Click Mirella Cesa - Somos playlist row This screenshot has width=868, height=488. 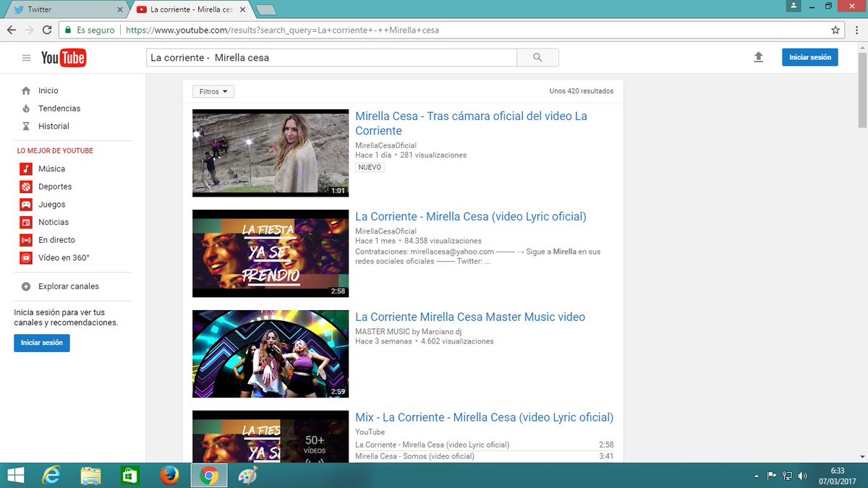(485, 456)
